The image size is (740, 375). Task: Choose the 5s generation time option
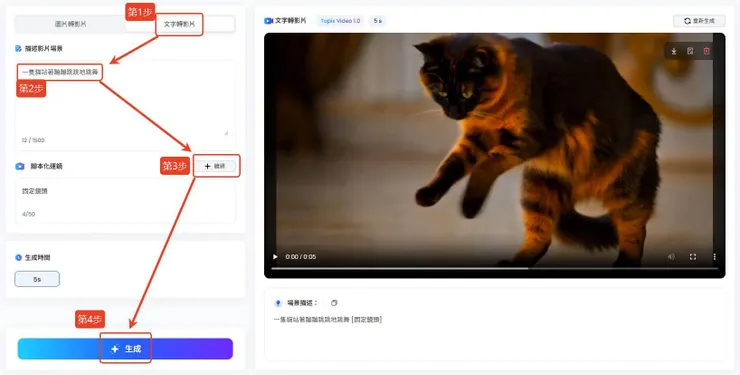[37, 279]
